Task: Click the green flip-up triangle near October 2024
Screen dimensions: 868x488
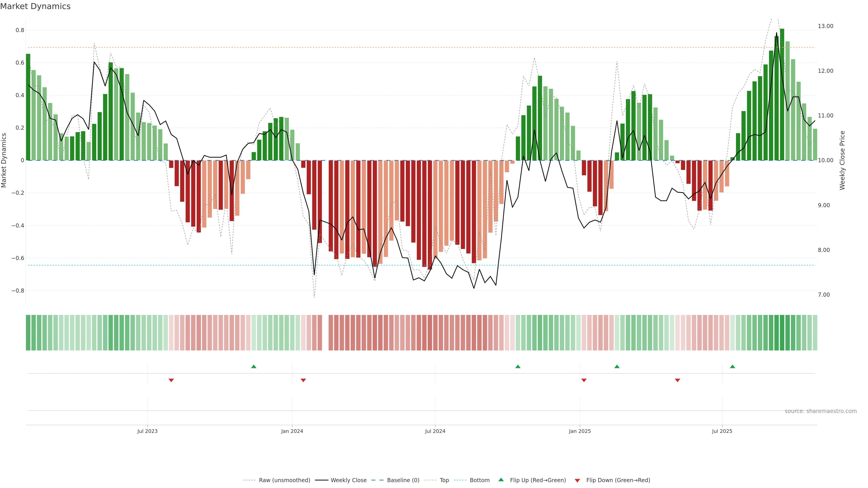Action: click(x=518, y=366)
